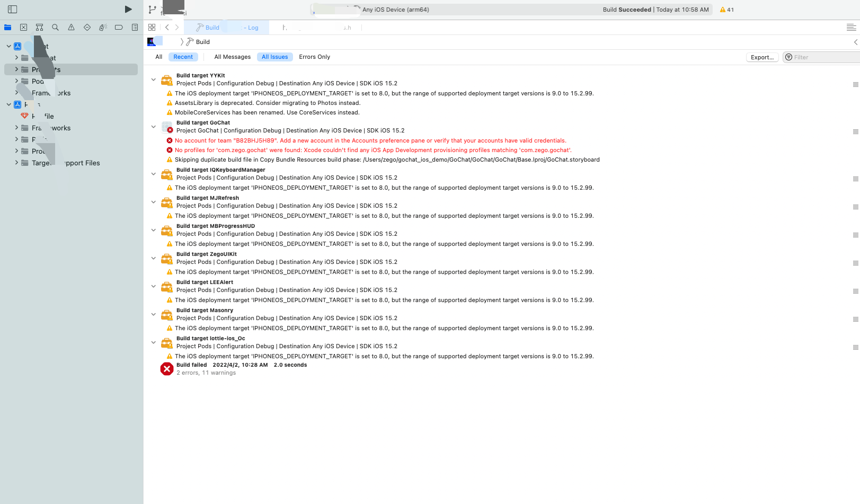Select the Build failed summary row

pos(242,369)
